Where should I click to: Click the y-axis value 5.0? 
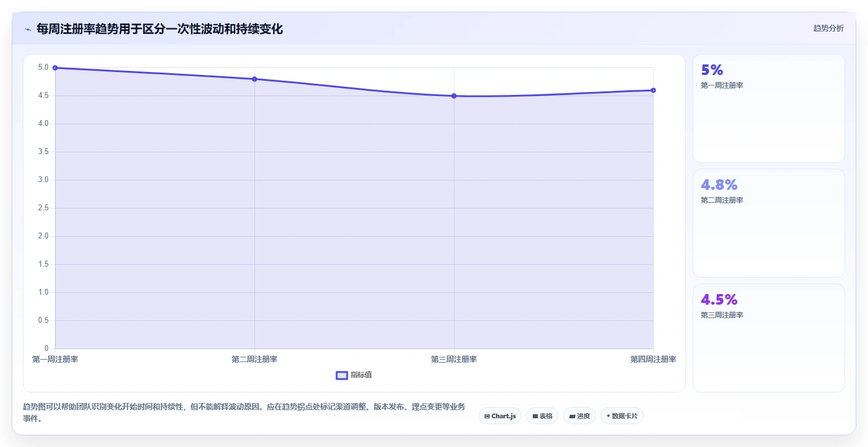click(x=43, y=67)
